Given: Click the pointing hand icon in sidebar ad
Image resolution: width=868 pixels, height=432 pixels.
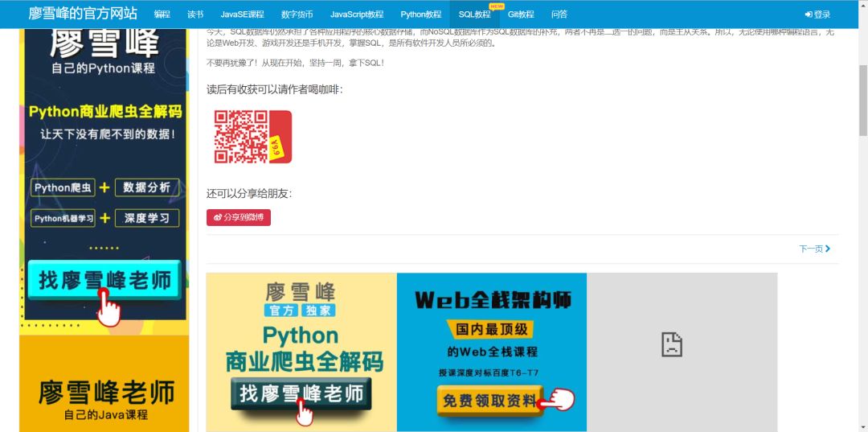Looking at the screenshot, I should click(x=108, y=307).
